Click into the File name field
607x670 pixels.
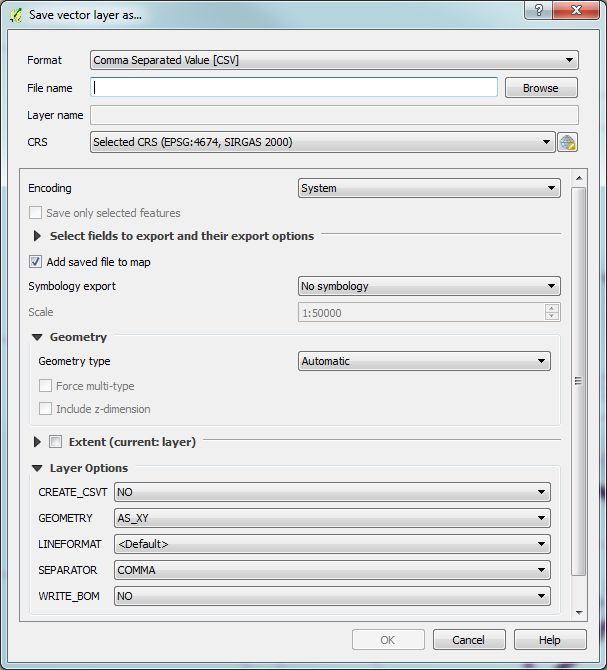point(294,87)
